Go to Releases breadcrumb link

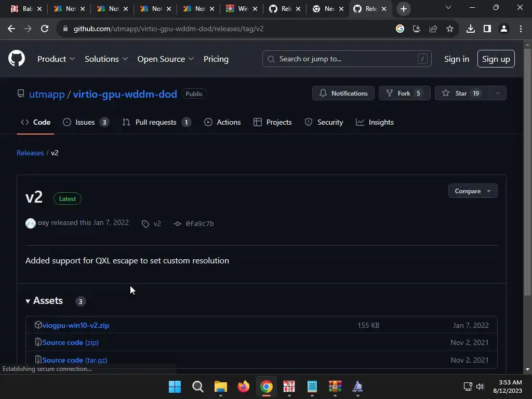click(30, 153)
